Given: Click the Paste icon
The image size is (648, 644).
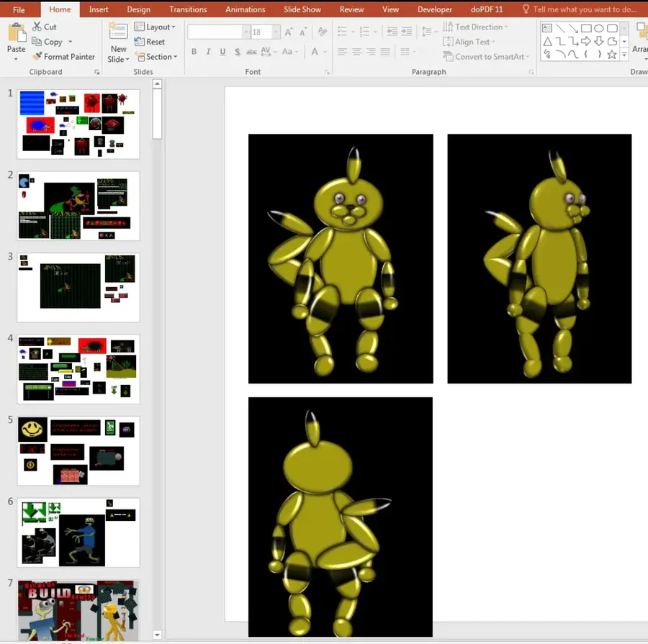Looking at the screenshot, I should coord(16,32).
